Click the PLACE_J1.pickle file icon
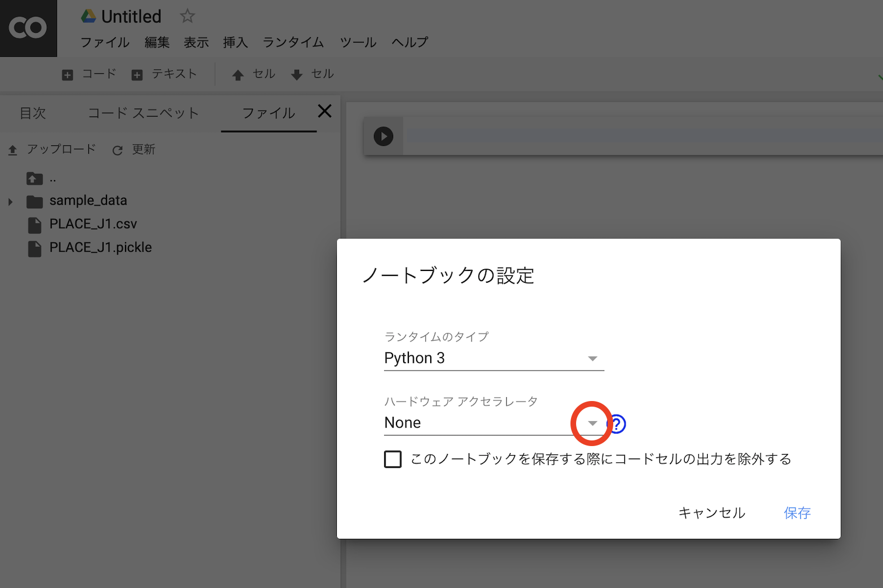This screenshot has width=883, height=588. [x=35, y=249]
